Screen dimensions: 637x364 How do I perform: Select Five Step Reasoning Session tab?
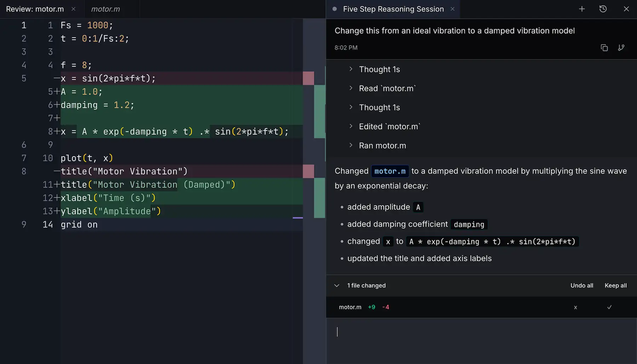393,9
